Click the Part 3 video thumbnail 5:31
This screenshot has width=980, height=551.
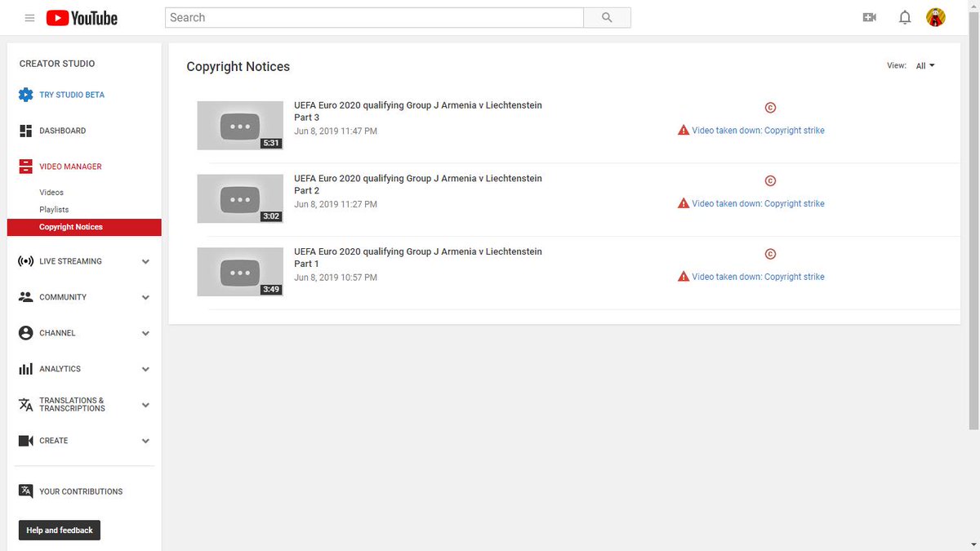point(240,126)
